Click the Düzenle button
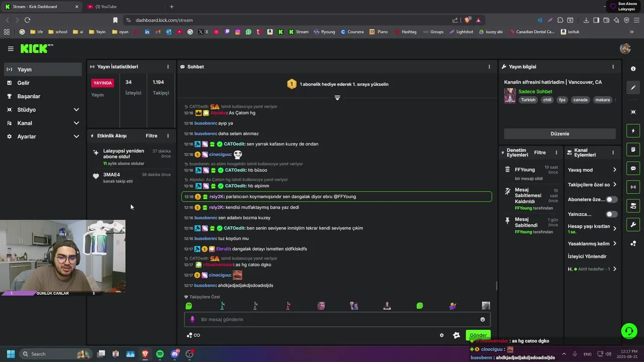644x362 pixels. tap(560, 134)
